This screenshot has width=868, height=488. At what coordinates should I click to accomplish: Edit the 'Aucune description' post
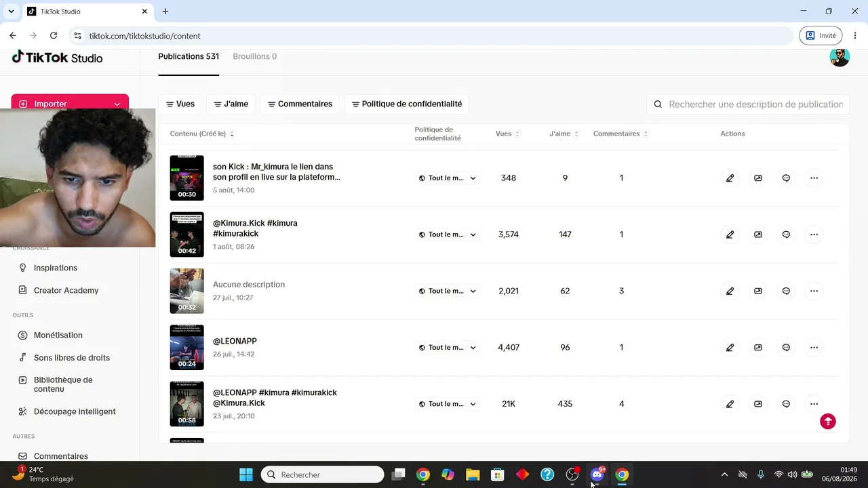point(730,291)
